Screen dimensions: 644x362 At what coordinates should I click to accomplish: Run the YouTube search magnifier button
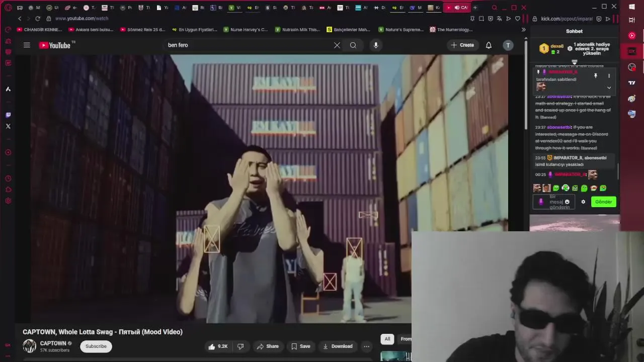pos(353,45)
